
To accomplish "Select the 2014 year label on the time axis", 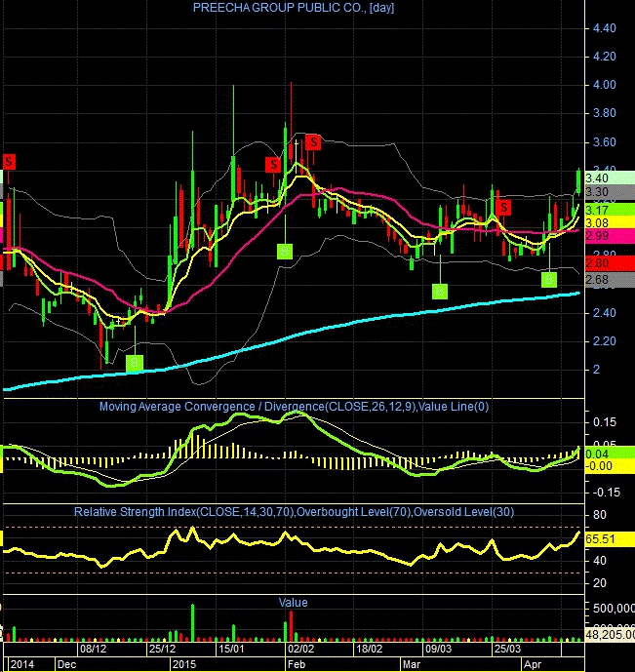I will (x=22, y=664).
